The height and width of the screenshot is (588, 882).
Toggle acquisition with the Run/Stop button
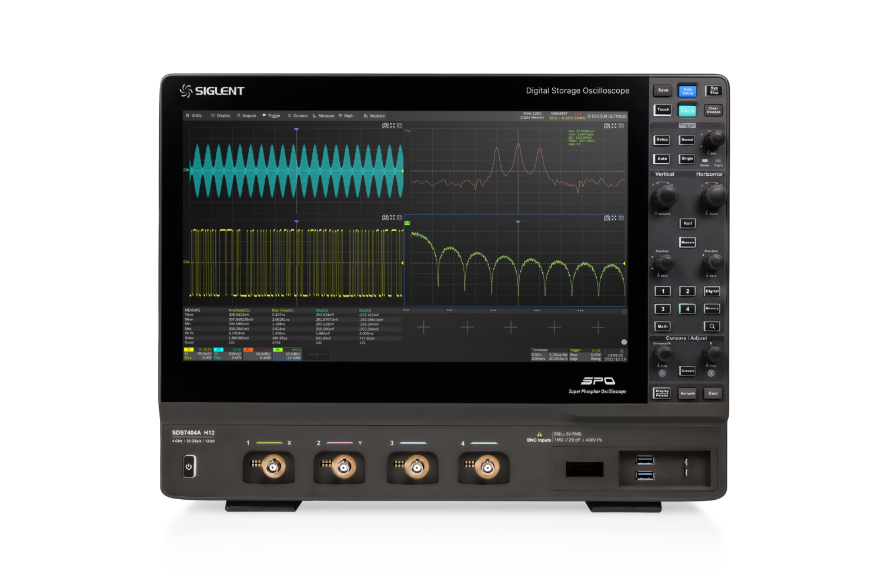pyautogui.click(x=713, y=90)
